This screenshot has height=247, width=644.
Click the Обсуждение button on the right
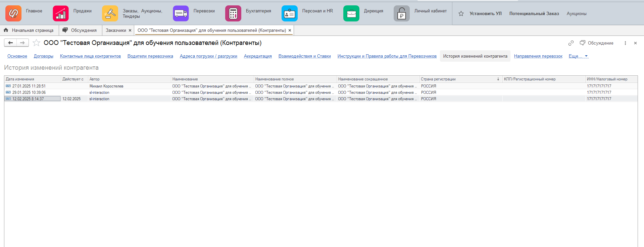pyautogui.click(x=597, y=43)
